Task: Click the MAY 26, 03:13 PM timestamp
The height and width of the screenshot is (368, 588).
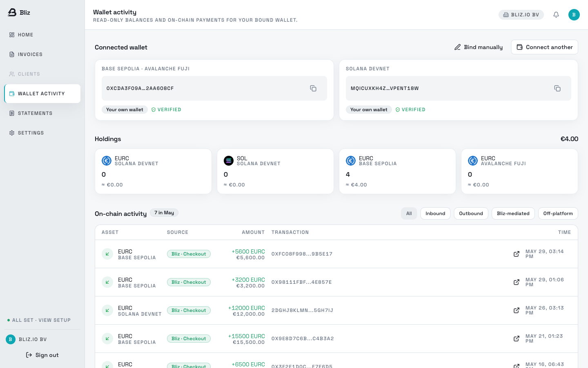Action: coord(545,310)
